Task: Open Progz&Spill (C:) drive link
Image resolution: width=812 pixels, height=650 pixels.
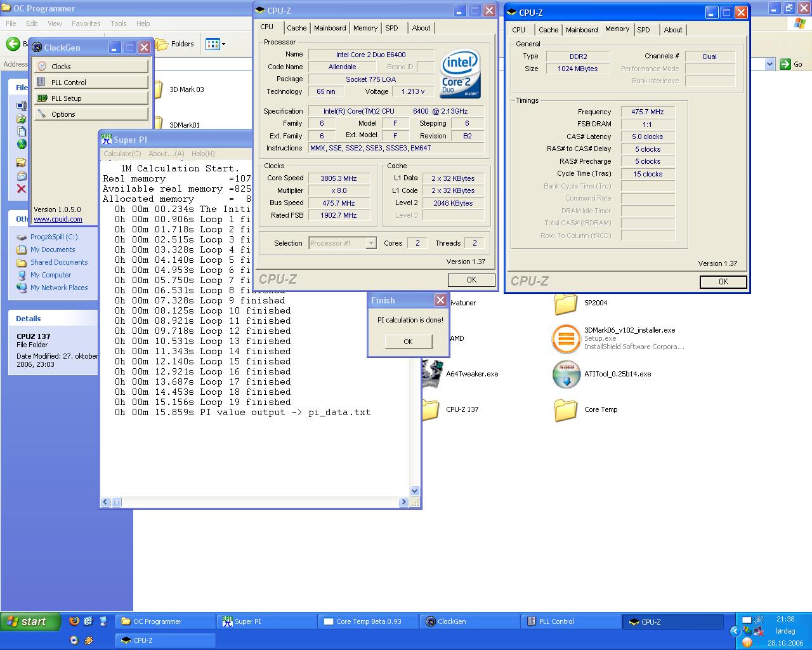Action: (x=54, y=237)
